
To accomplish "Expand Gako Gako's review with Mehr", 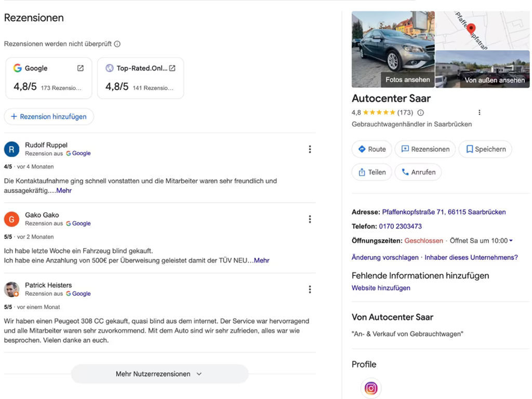I will click(x=262, y=261).
